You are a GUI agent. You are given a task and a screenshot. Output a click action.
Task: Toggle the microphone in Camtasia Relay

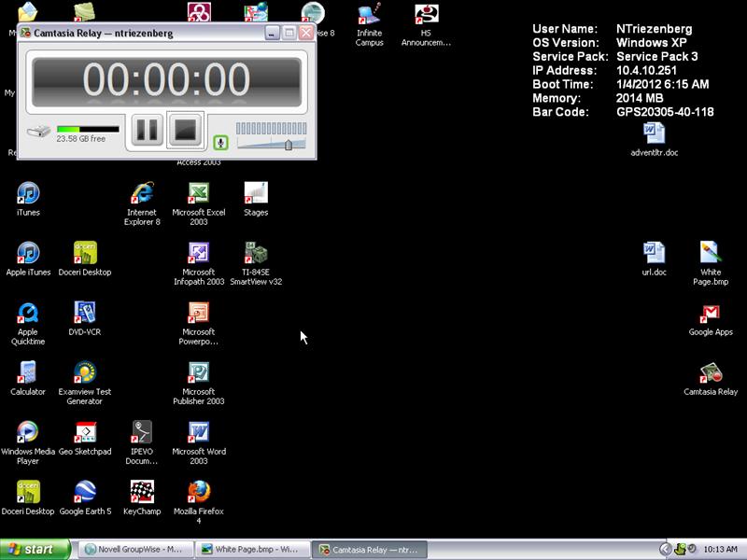pos(220,143)
